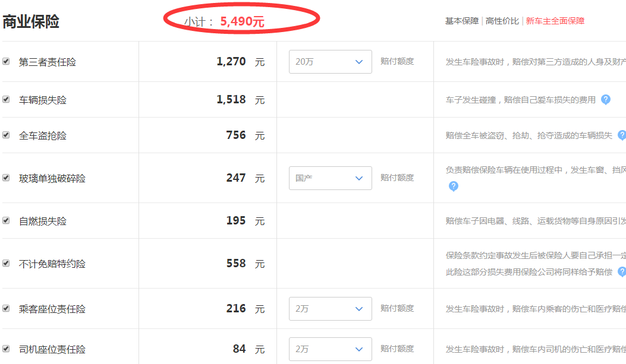Uncheck the 乘客座位责任险 checkbox
Image resolution: width=626 pixels, height=364 pixels.
(x=6, y=309)
